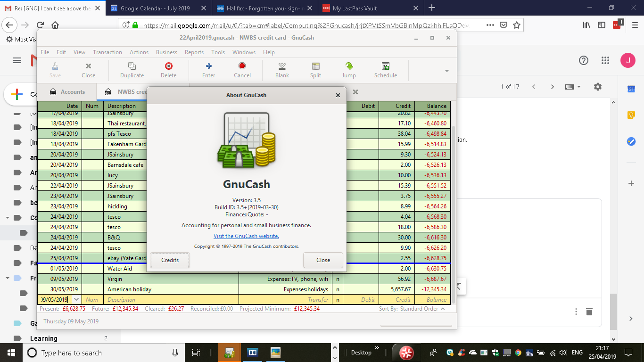Open the Learning label in Gmail
Viewport: 644px width, 362px height.
click(x=44, y=338)
